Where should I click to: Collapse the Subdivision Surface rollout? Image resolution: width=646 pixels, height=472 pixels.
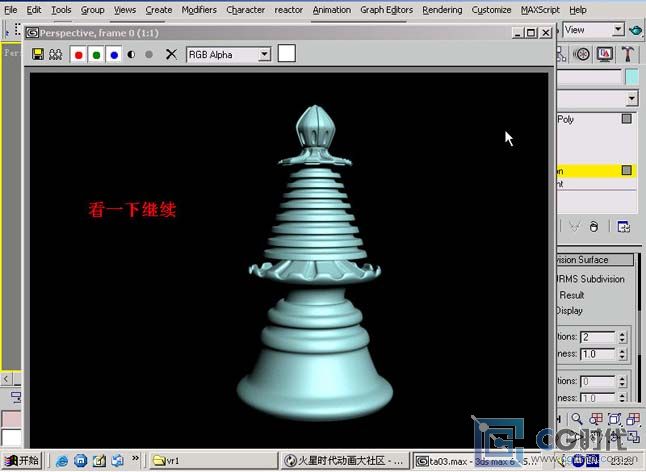click(595, 260)
